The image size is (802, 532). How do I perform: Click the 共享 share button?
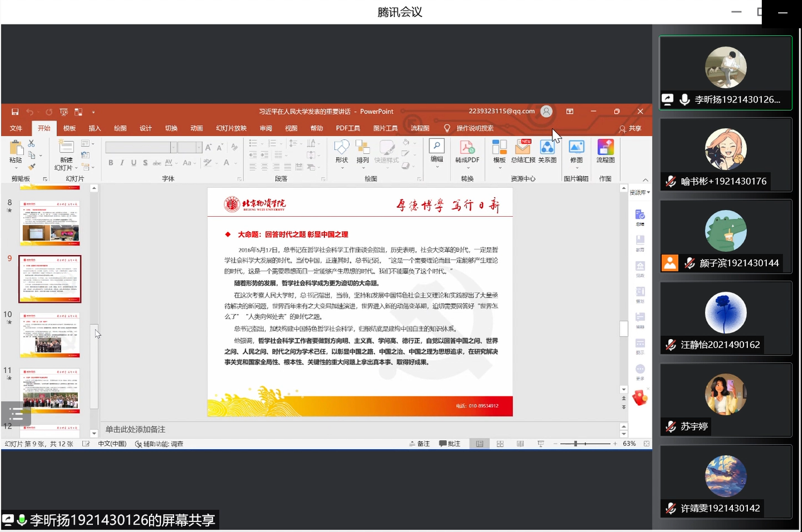tap(630, 128)
